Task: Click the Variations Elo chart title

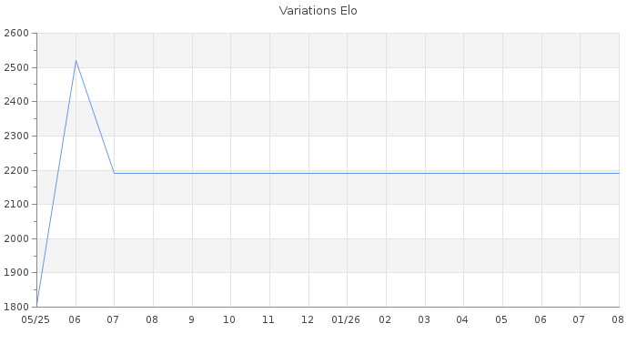Action: [x=318, y=11]
